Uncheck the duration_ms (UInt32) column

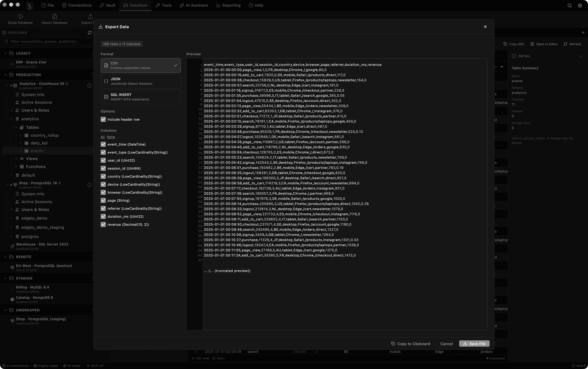103,216
